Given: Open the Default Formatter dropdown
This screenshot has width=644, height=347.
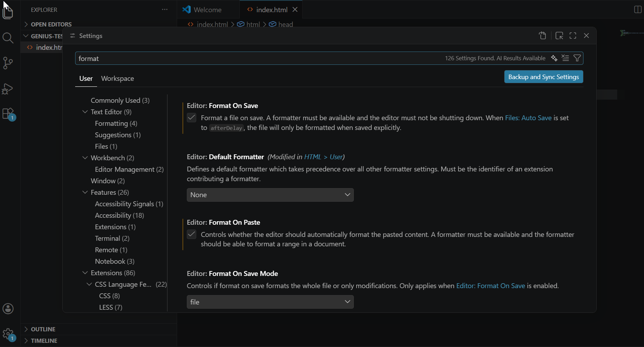Looking at the screenshot, I should click(270, 195).
